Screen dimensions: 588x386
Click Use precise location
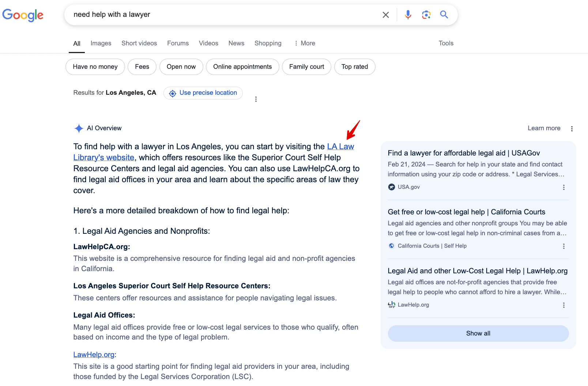[x=203, y=93]
